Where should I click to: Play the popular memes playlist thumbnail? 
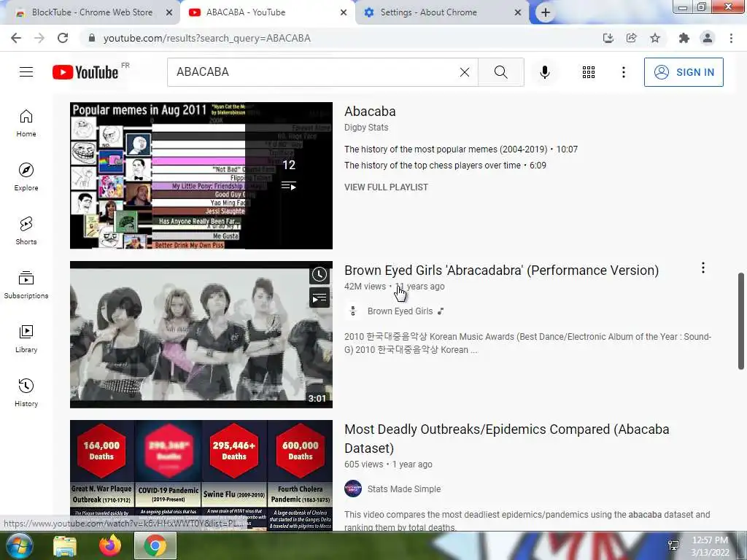pyautogui.click(x=201, y=175)
